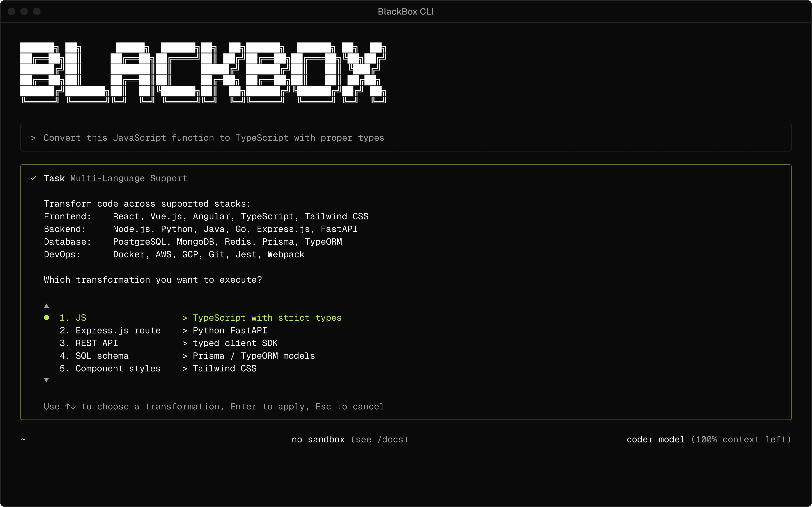Image resolution: width=812 pixels, height=507 pixels.
Task: Select Express.js route to Python FastAPI
Action: pyautogui.click(x=118, y=331)
